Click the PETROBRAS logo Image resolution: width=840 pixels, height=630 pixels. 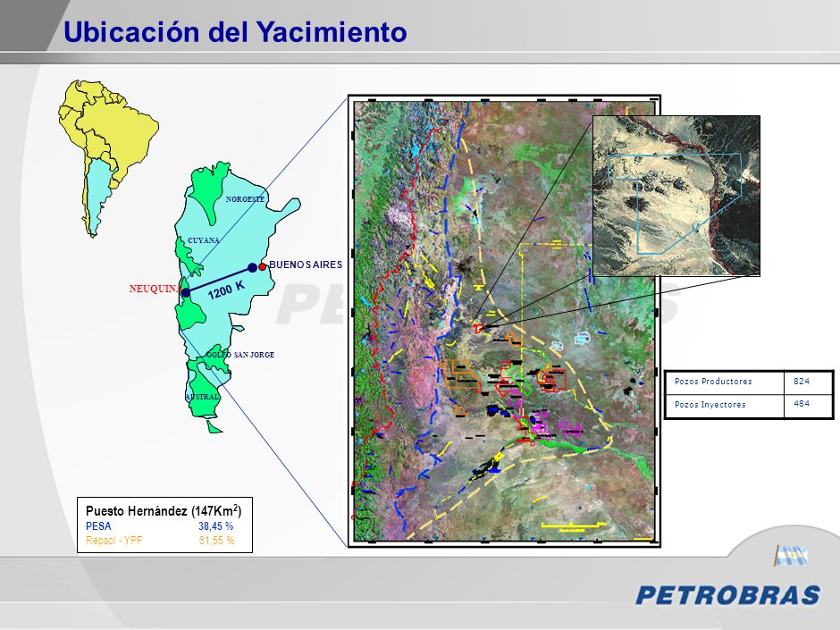pos(728,595)
